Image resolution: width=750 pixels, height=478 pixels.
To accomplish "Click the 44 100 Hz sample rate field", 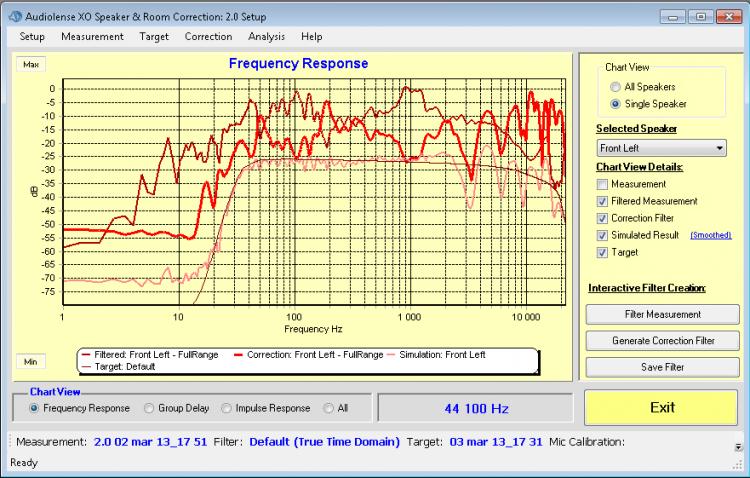I will [x=475, y=408].
